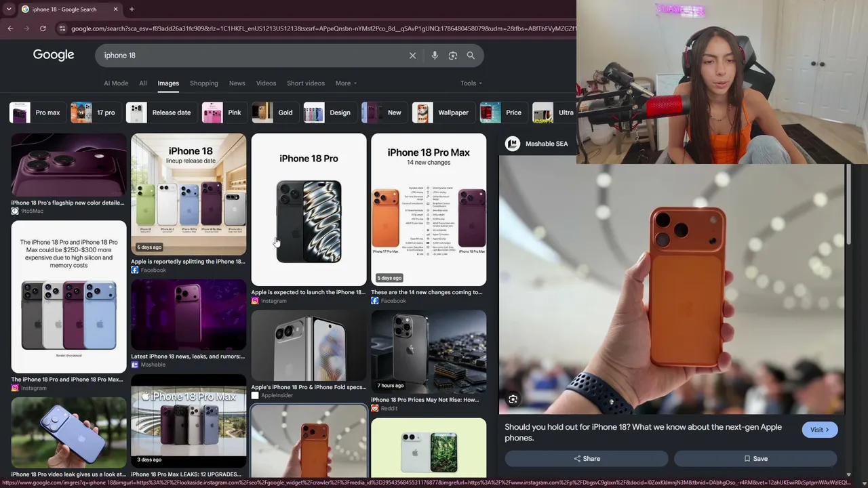Open the 9to5Mac source link

(x=31, y=211)
